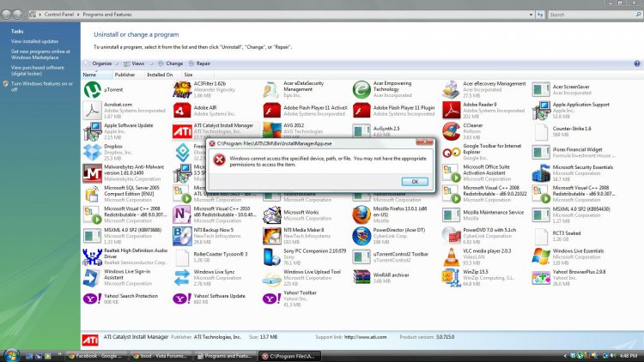Viewport: 644px width, 362px height.
Task: Select the Dropbox icon
Action: click(93, 153)
